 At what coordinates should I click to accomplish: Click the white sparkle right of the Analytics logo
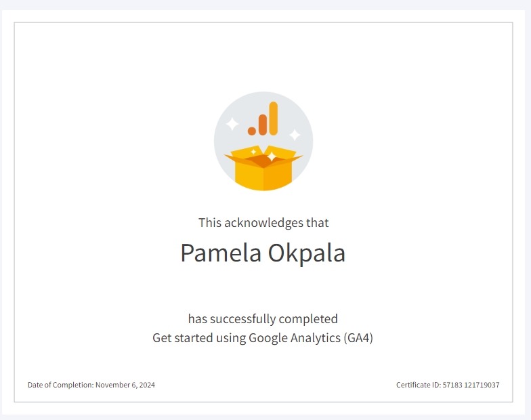[x=295, y=134]
